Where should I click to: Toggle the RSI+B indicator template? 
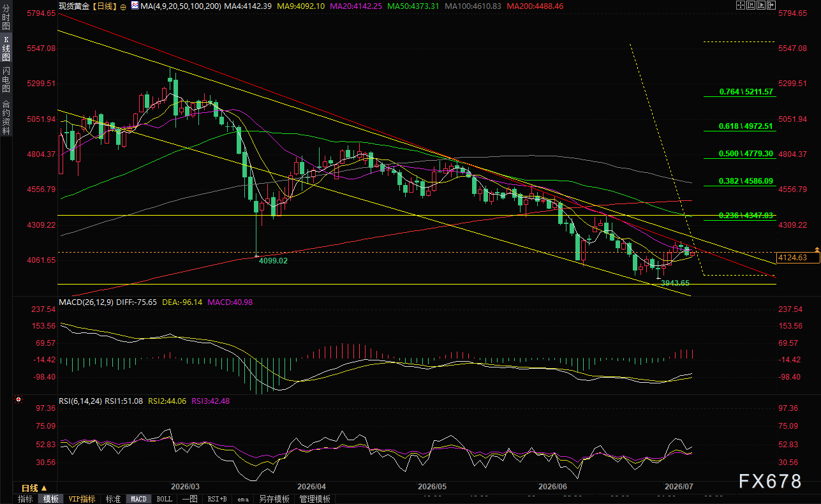218,499
